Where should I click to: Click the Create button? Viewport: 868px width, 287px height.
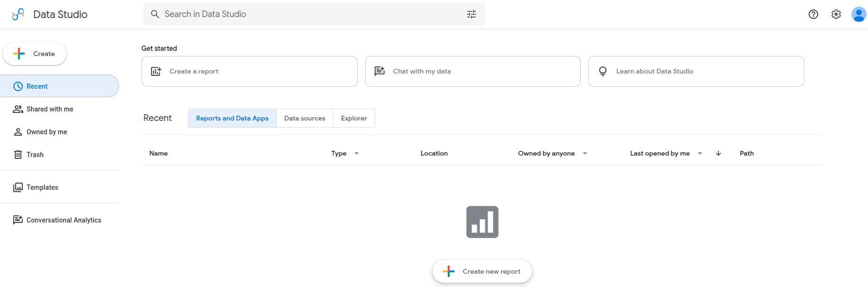coord(35,54)
